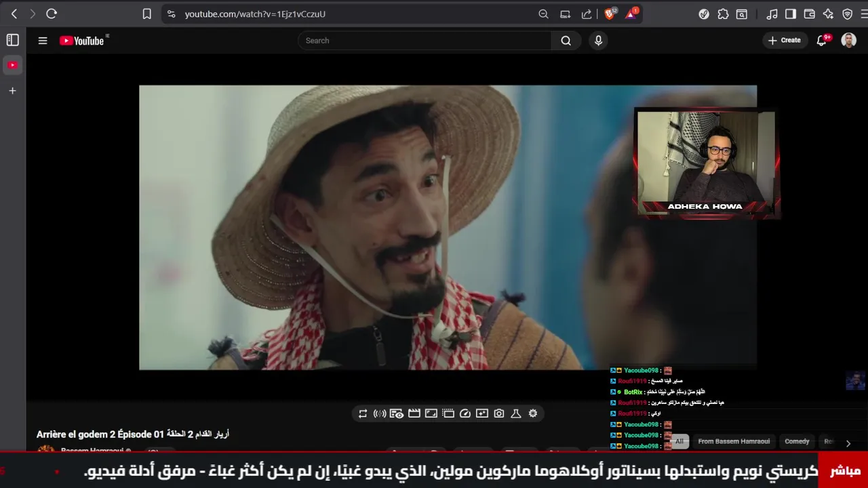Select the 'From Bassem Hamraoui' chip

pyautogui.click(x=734, y=441)
